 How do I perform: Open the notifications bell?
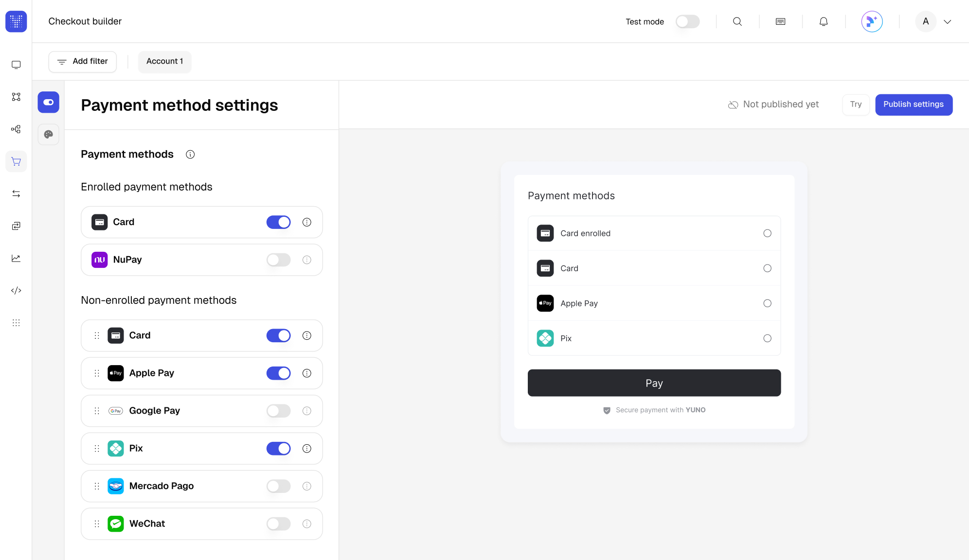(823, 21)
